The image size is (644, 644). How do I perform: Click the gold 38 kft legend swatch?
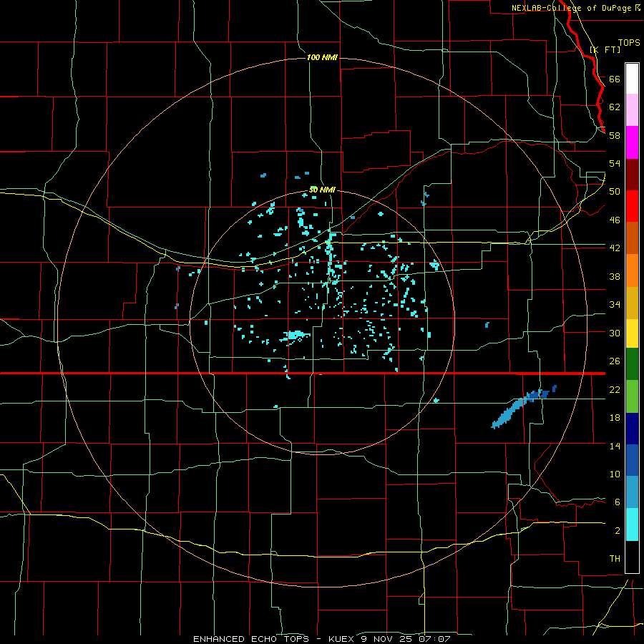(632, 302)
